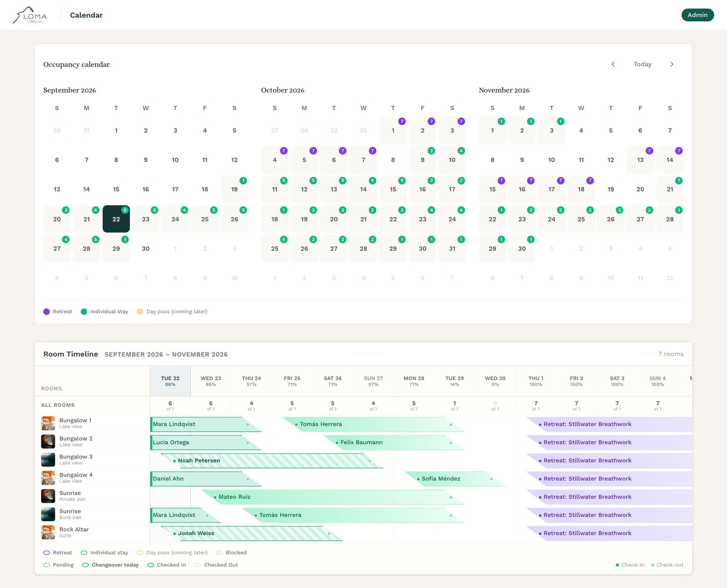Viewport: 727px width, 588px height.
Task: Open Noah Petersen pending booking
Action: (x=272, y=460)
